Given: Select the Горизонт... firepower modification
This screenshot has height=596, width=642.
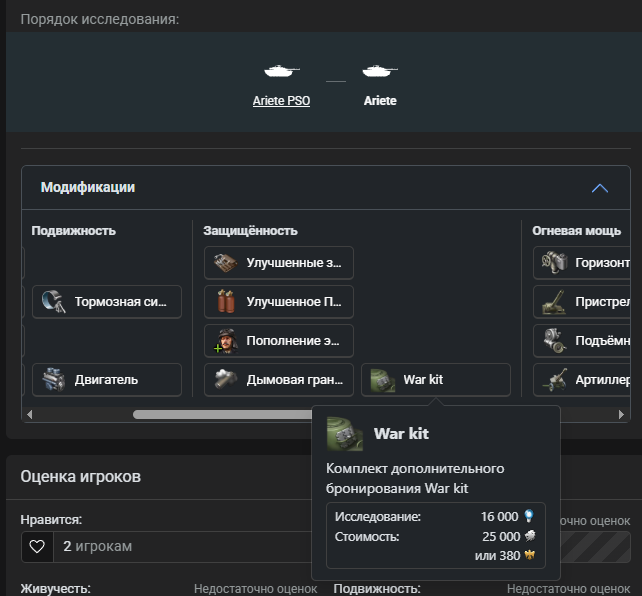Looking at the screenshot, I should (582, 263).
